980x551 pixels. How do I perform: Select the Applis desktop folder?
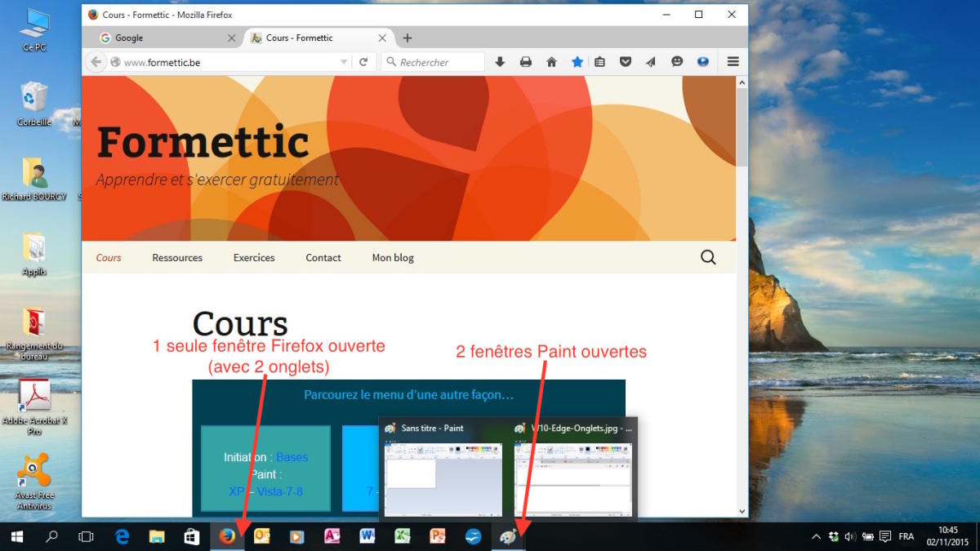[34, 254]
